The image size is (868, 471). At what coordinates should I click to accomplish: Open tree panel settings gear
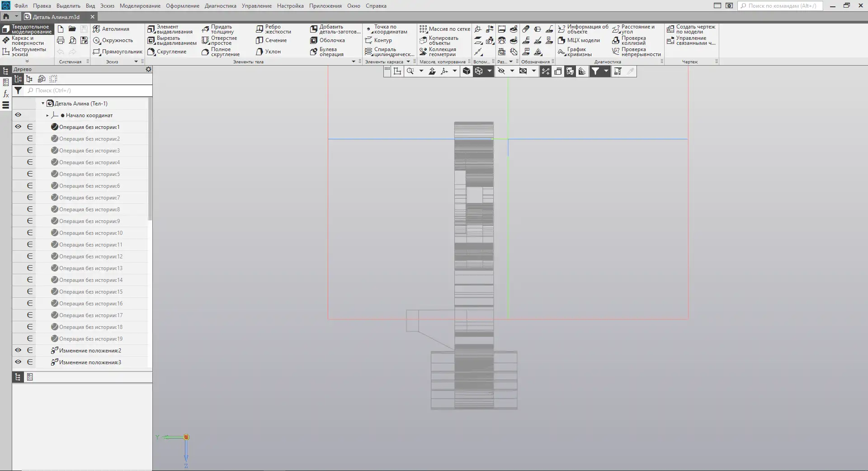point(148,69)
